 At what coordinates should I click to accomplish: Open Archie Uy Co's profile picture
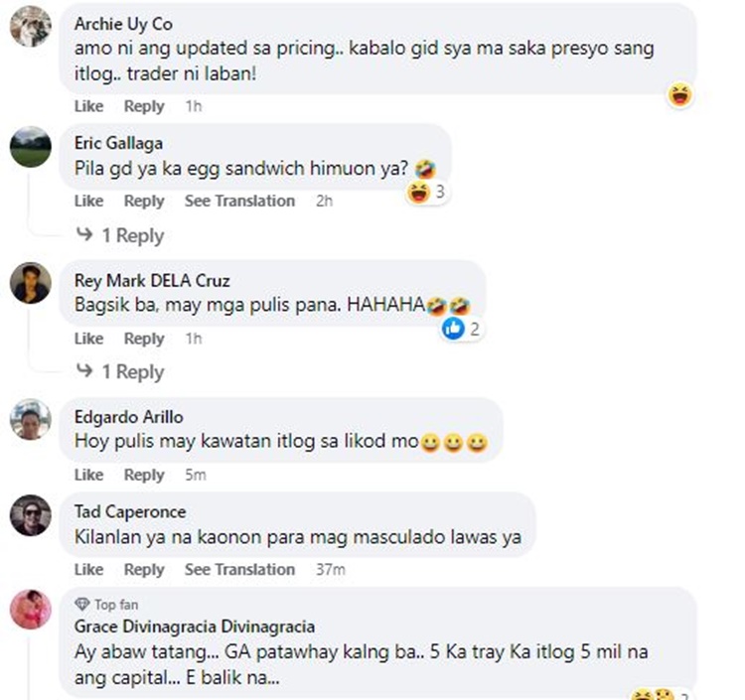click(31, 27)
